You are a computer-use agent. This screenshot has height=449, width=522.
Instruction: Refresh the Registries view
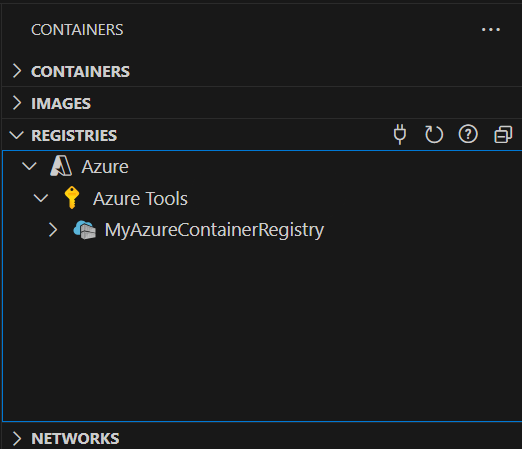[434, 135]
